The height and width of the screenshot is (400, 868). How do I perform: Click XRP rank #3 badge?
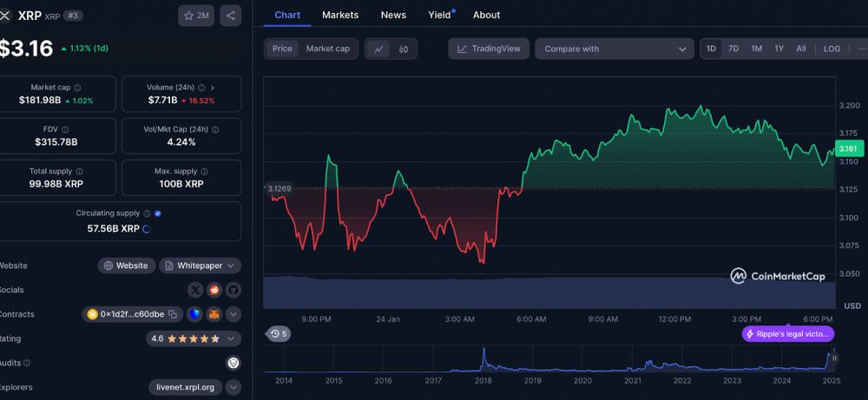coord(73,16)
